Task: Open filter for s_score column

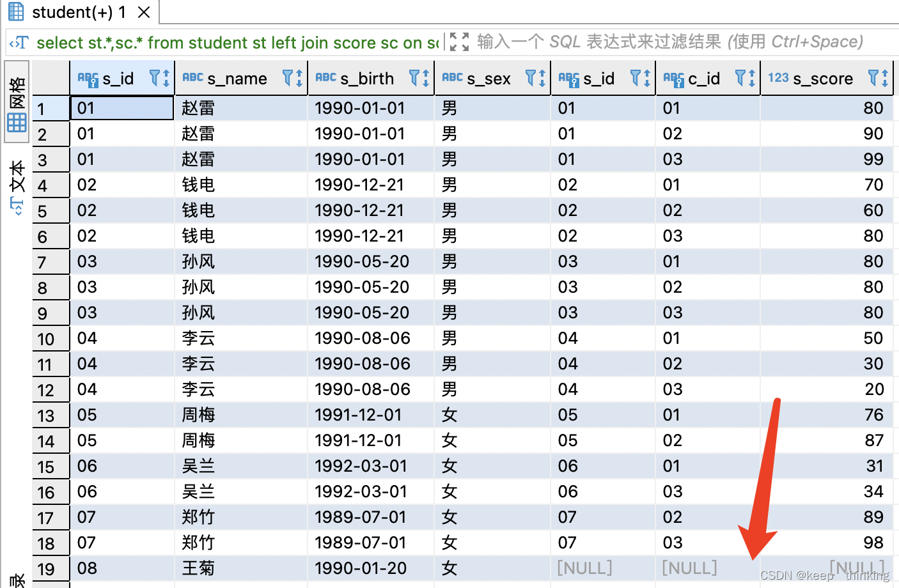Action: tap(874, 78)
